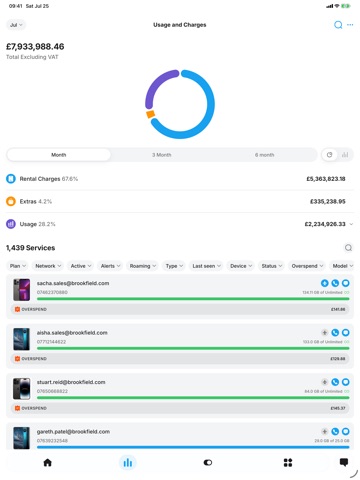Screen dimensions: 360x480
Task: Check the battery status icon
Action: tap(346, 6)
